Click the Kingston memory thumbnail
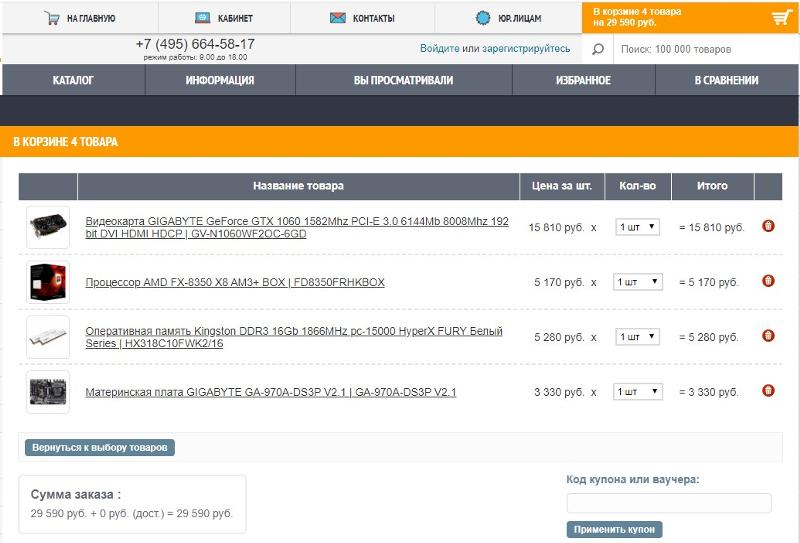Viewport: 800px width, 543px height. coord(48,337)
